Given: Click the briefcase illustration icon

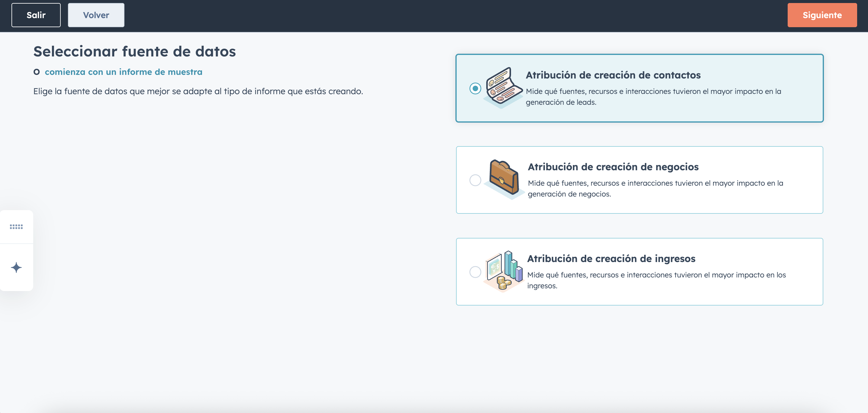Looking at the screenshot, I should [x=504, y=178].
